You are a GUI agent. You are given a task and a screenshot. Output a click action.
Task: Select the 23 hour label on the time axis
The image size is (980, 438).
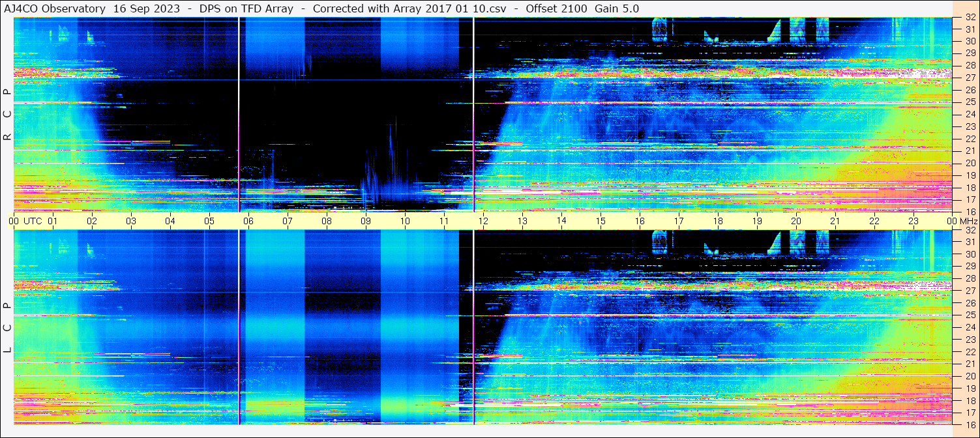click(x=913, y=221)
